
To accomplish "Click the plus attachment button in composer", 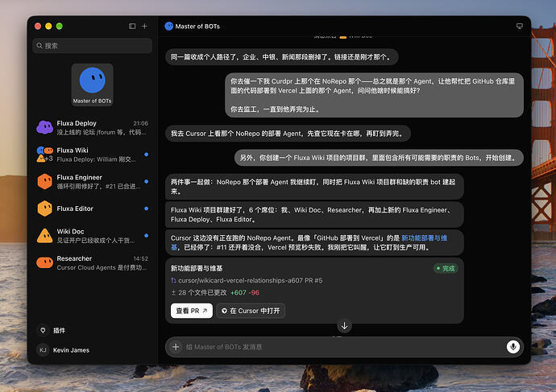I will pyautogui.click(x=176, y=347).
